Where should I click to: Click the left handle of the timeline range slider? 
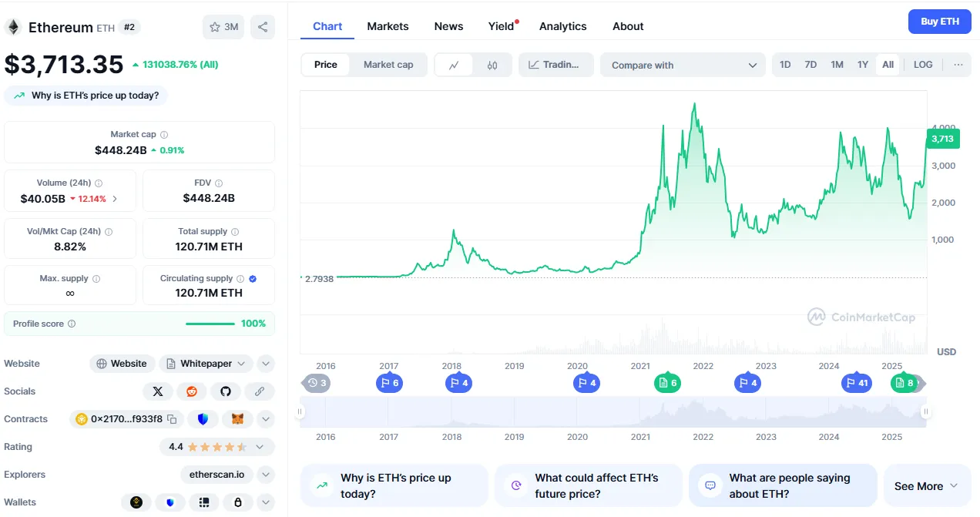(300, 412)
